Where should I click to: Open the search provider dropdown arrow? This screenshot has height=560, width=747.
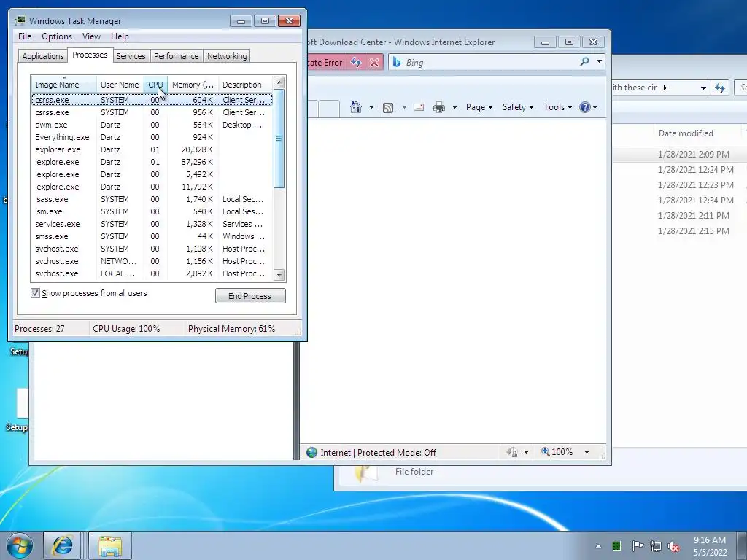(600, 61)
